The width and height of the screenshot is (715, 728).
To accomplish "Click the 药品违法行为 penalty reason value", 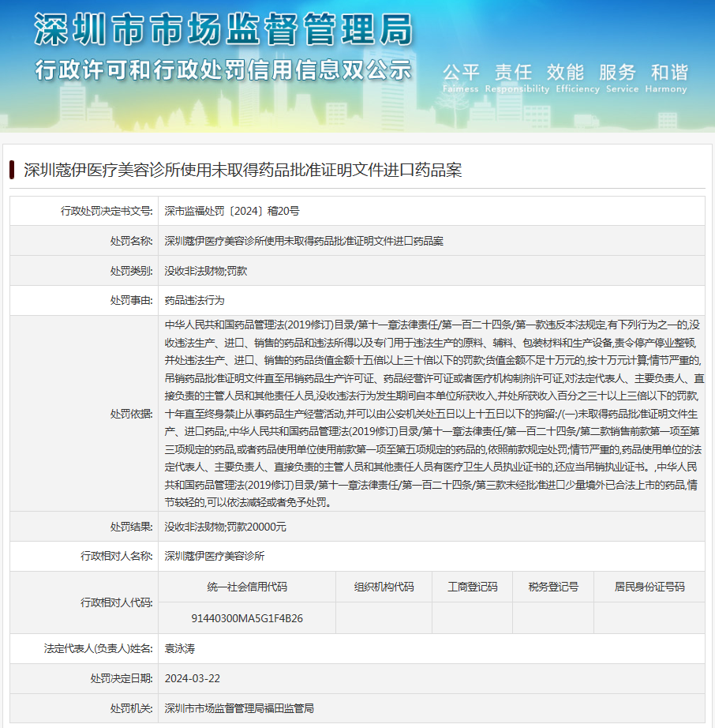I will point(194,301).
